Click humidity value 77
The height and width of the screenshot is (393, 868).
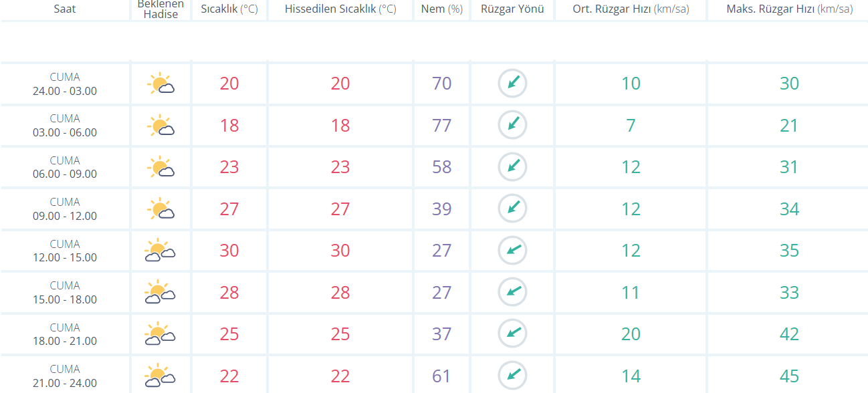[x=442, y=125]
